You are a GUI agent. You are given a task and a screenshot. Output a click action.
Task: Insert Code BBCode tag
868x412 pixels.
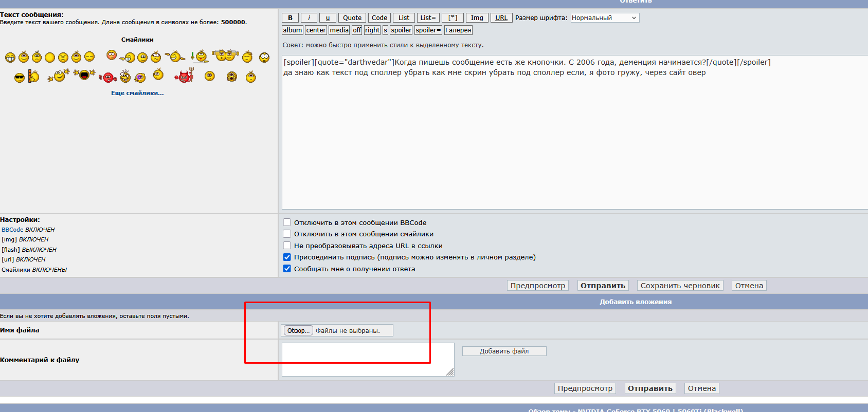pyautogui.click(x=379, y=18)
